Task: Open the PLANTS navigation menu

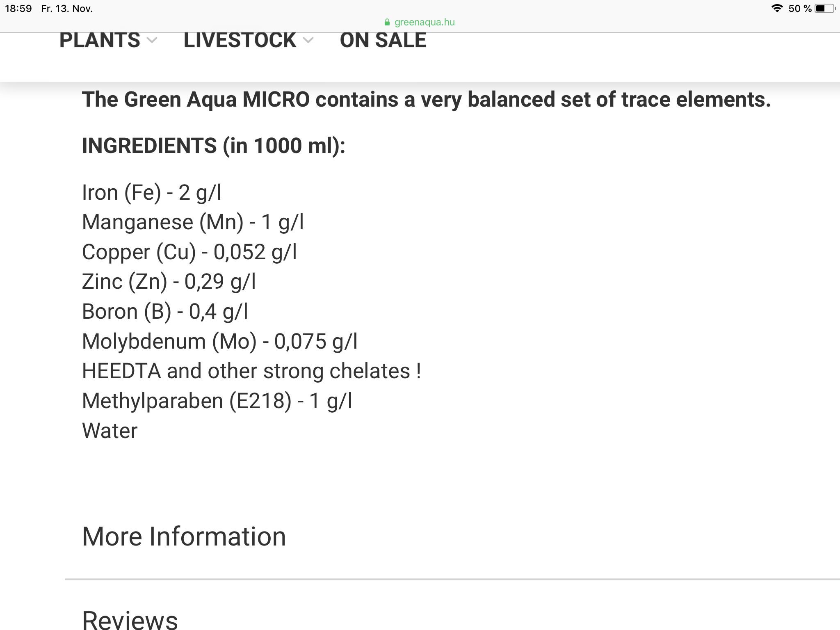Action: (x=100, y=40)
